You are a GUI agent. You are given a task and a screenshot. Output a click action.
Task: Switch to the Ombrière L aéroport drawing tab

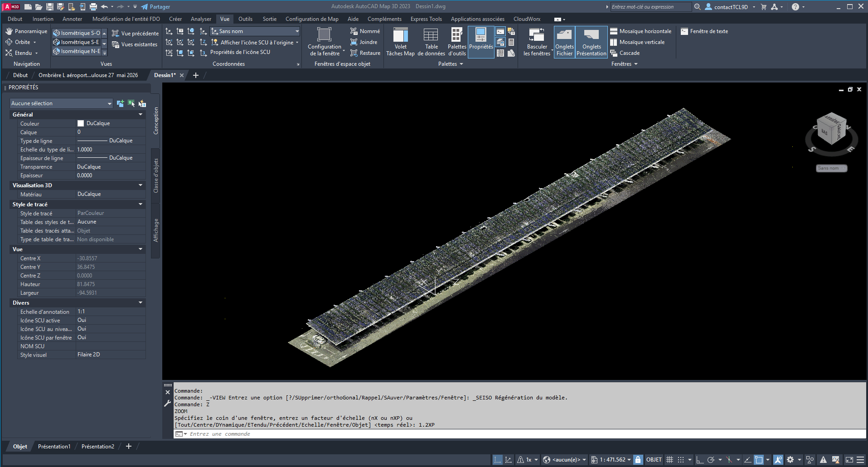pos(88,75)
